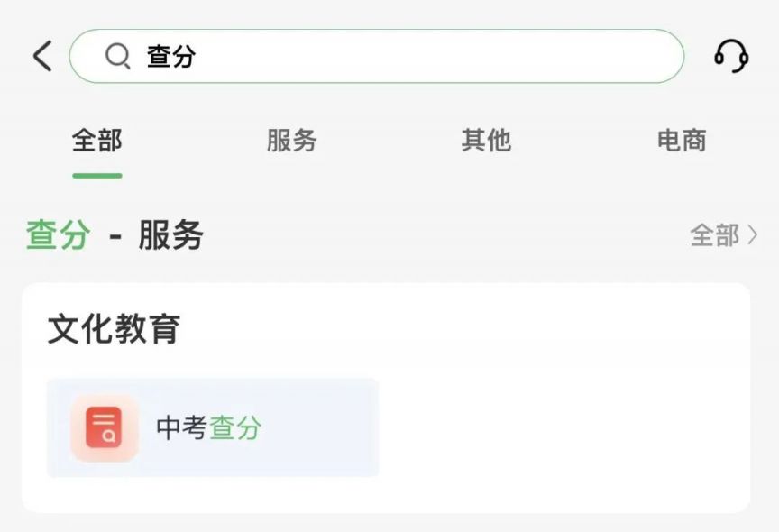Open the red 中考查分 document icon
The width and height of the screenshot is (779, 532).
point(105,427)
